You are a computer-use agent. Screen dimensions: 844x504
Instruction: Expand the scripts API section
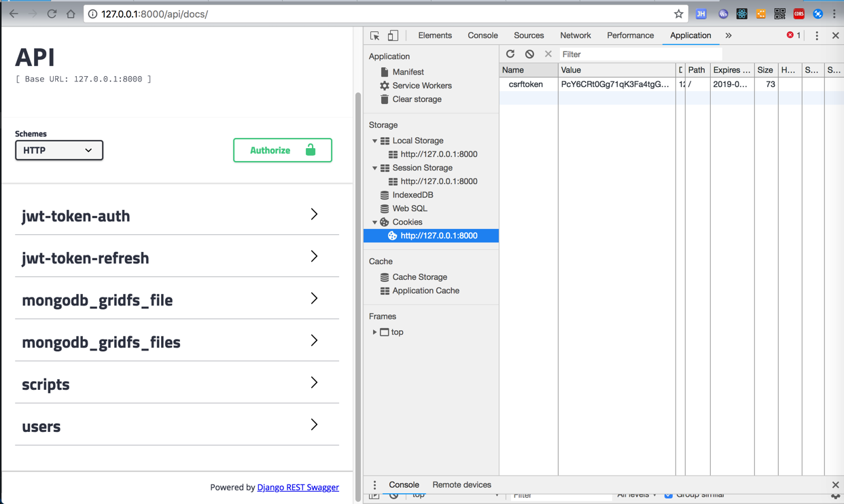[x=177, y=384]
